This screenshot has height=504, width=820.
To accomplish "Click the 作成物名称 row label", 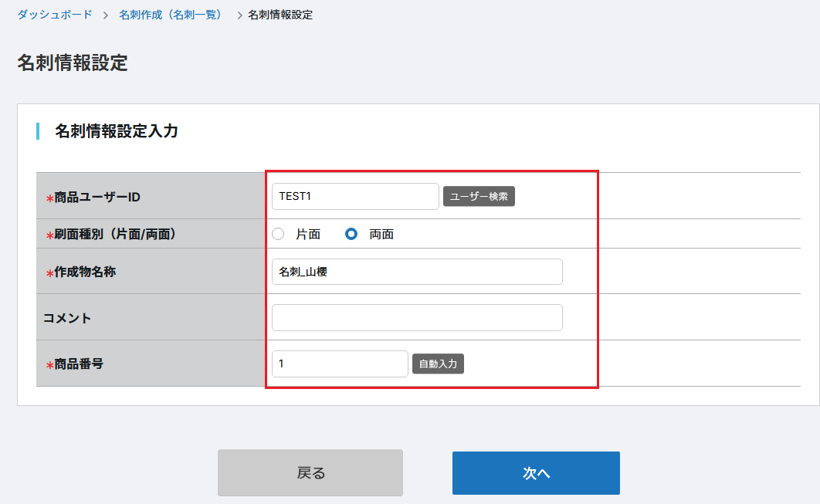I will 85,272.
